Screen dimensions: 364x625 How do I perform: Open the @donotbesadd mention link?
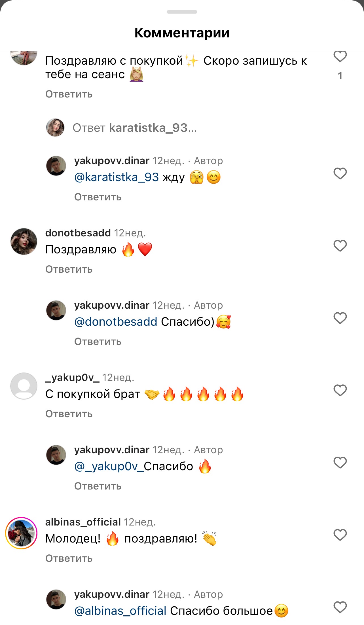point(116,322)
